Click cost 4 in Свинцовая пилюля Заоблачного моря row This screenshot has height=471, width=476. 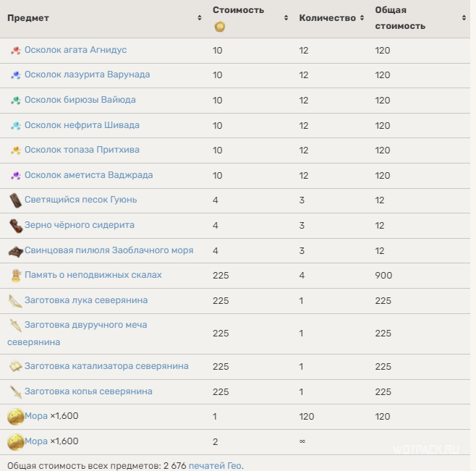(216, 251)
